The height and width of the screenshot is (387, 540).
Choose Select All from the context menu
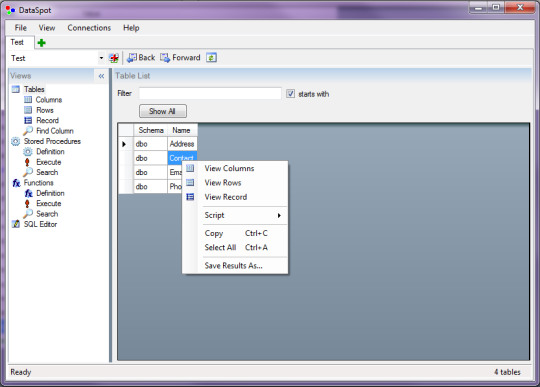tap(236, 248)
